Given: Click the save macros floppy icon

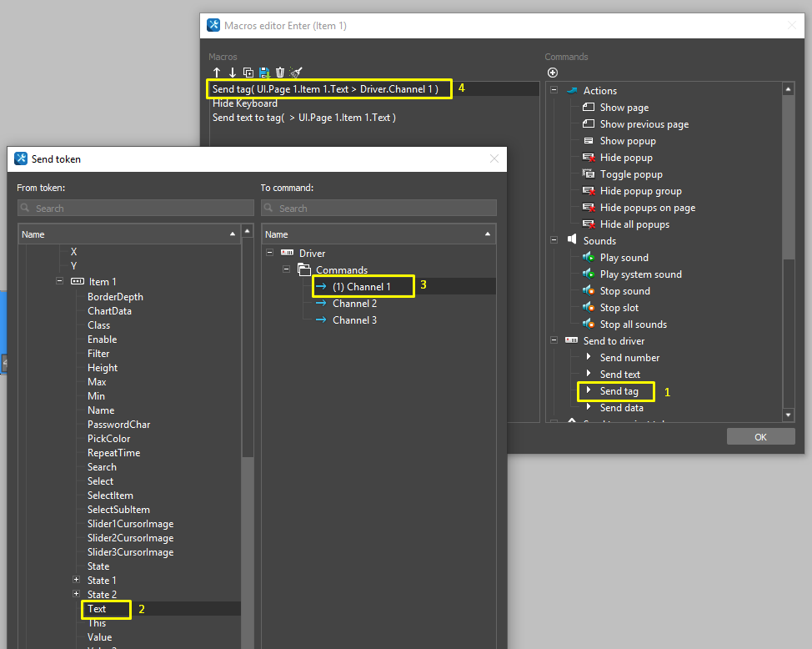Looking at the screenshot, I should click(263, 73).
